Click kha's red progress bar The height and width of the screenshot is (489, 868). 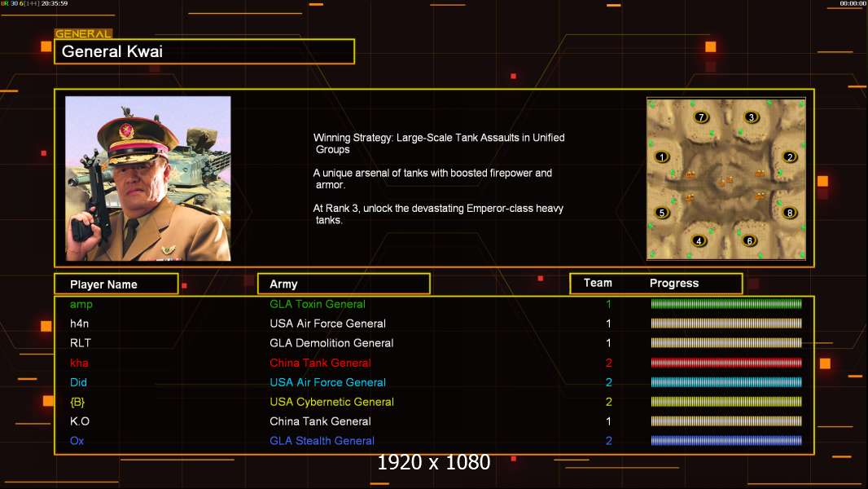(x=726, y=363)
